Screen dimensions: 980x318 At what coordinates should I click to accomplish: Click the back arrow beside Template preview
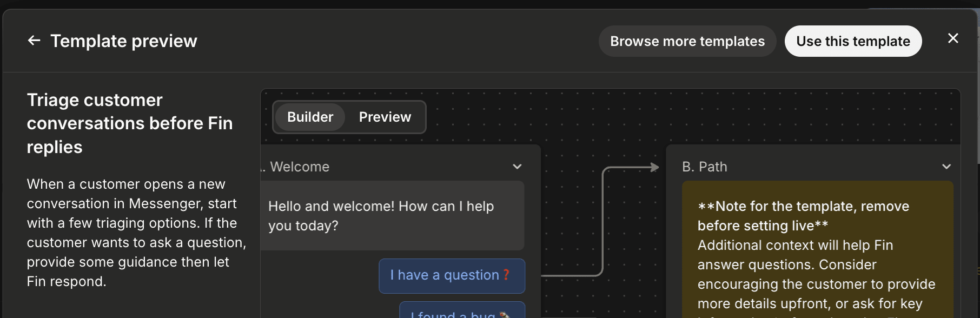pyautogui.click(x=34, y=41)
